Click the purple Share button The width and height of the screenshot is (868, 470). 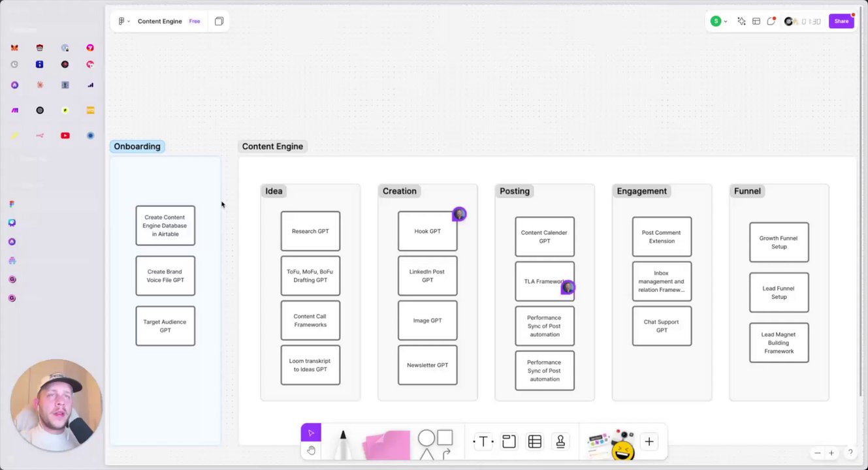tap(841, 21)
